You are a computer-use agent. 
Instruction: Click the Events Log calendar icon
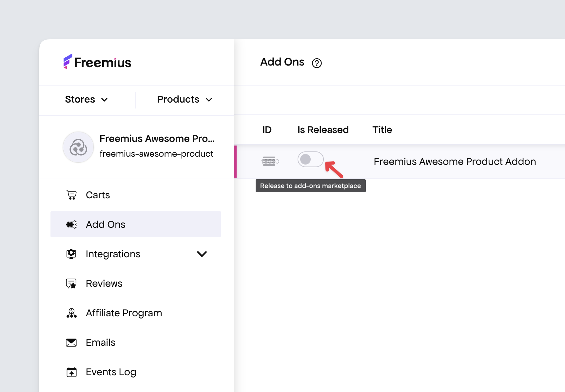[71, 372]
